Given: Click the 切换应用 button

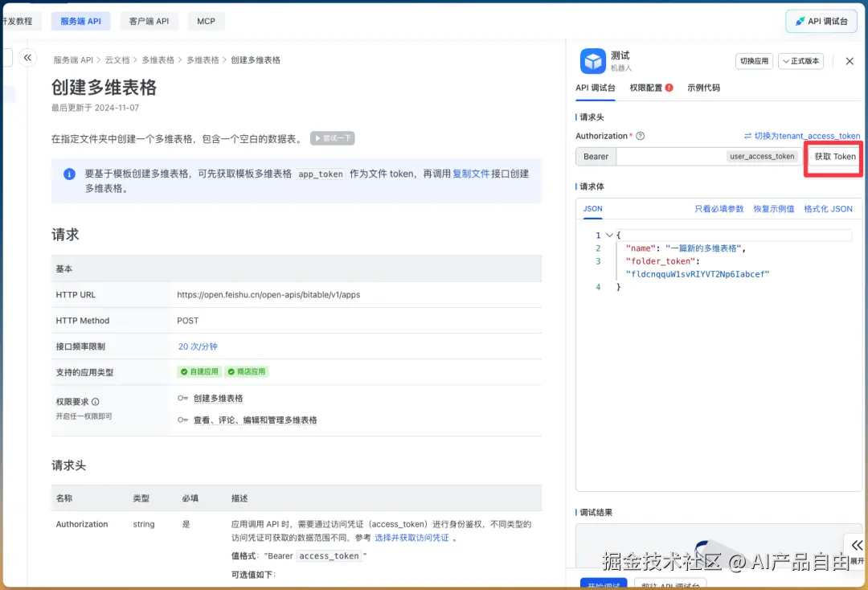Looking at the screenshot, I should pyautogui.click(x=754, y=61).
